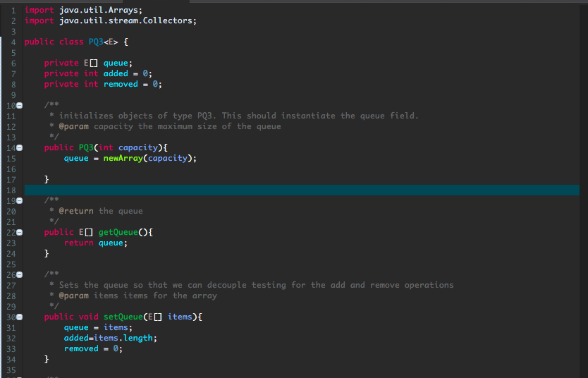Click the highlighted empty line 18

pos(302,190)
